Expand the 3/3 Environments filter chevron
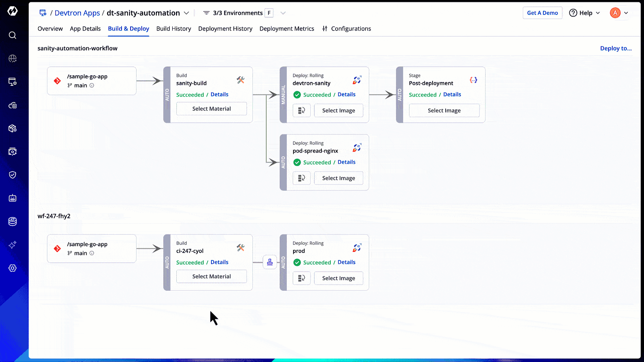644x362 pixels. click(283, 13)
